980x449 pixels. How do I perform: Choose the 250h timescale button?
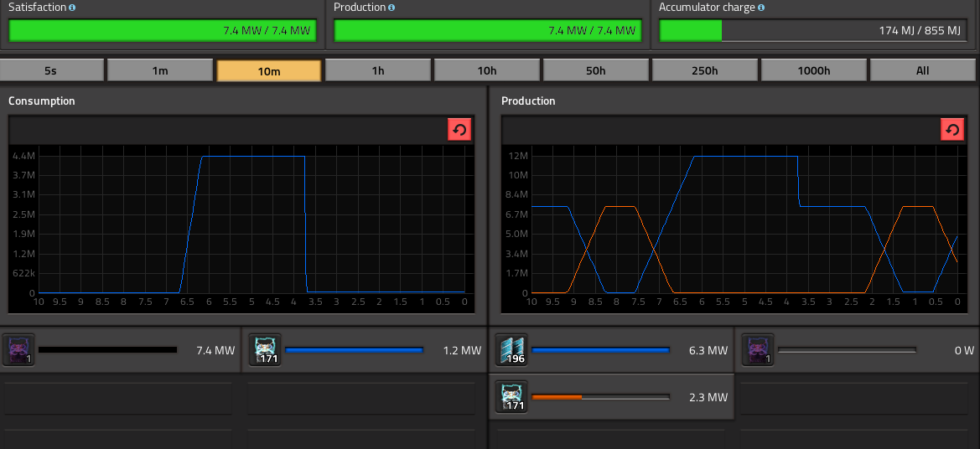click(x=705, y=70)
